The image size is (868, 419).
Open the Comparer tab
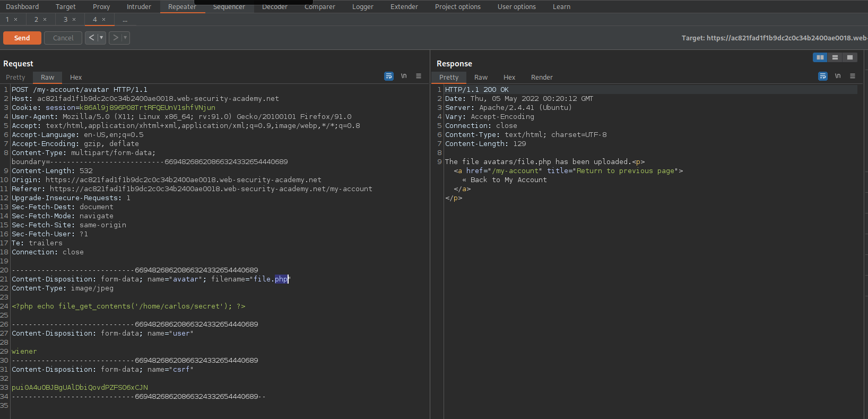tap(320, 7)
